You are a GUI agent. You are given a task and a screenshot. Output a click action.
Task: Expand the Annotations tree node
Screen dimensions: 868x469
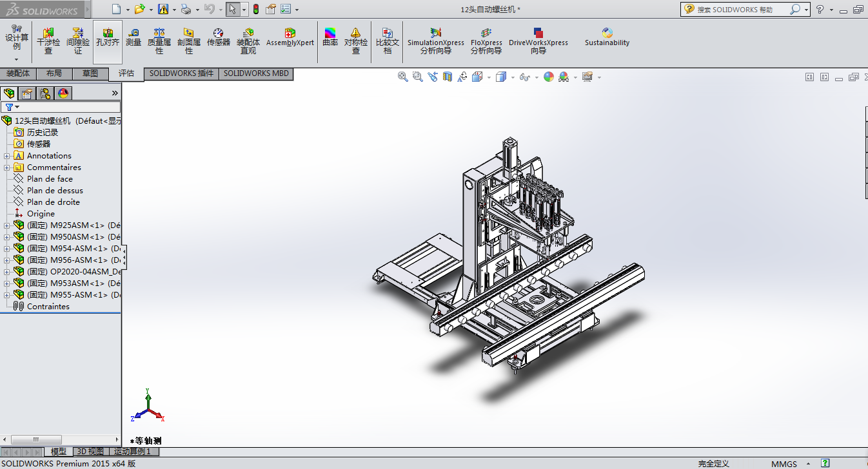pyautogui.click(x=7, y=156)
